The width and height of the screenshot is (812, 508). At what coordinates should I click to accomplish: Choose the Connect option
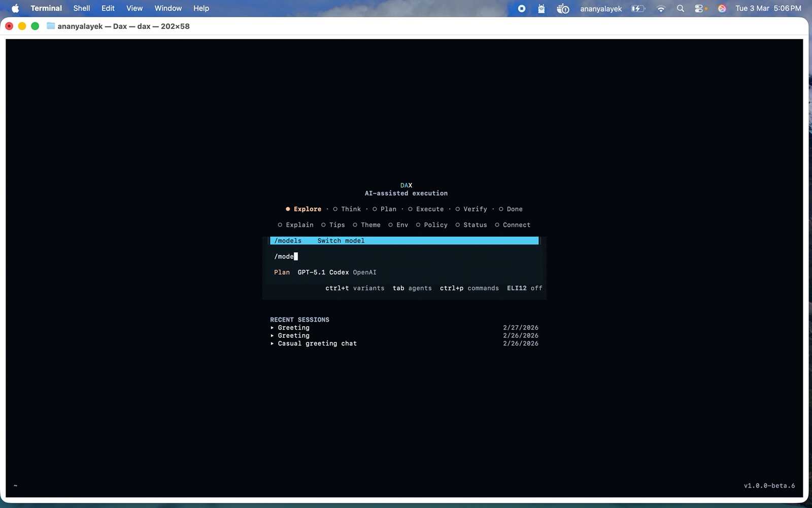point(513,225)
